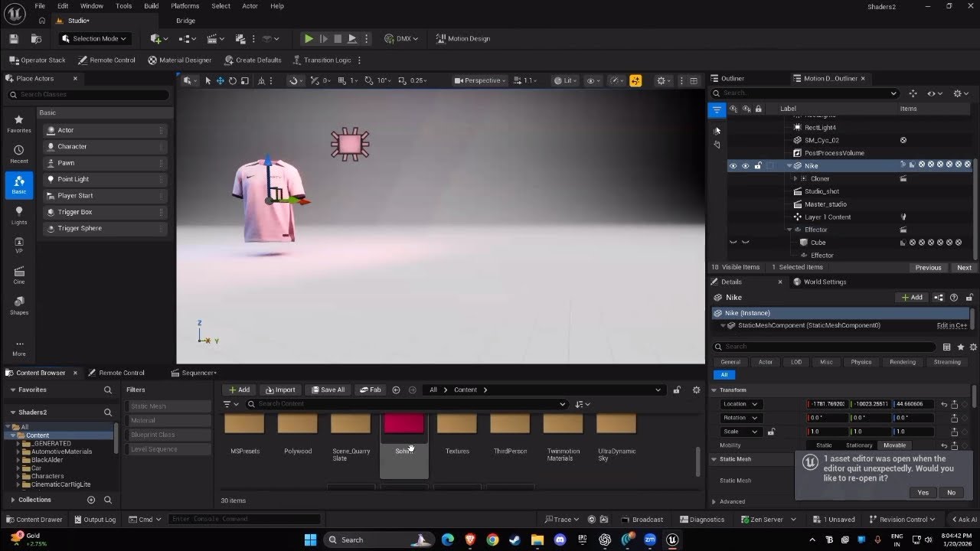Click the Save current level icon
Image resolution: width=980 pixels, height=551 pixels.
(13, 38)
